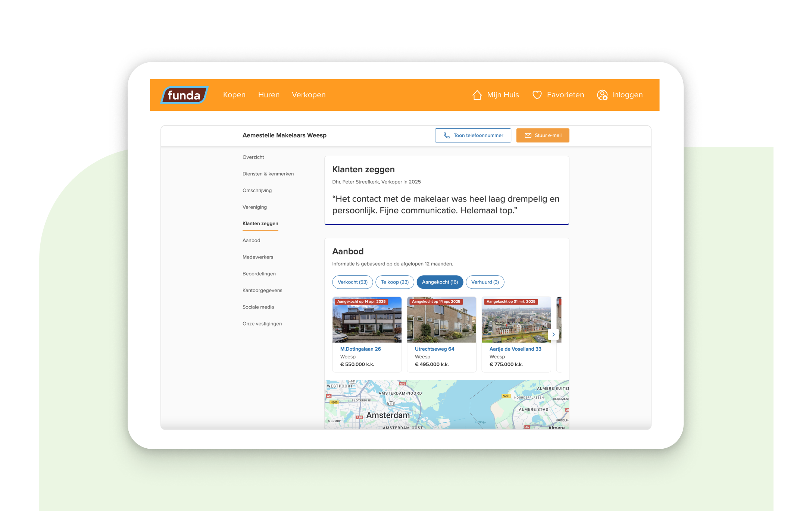The image size is (812, 511).
Task: Open Utrechtseweg 64 listing photo
Action: (441, 320)
